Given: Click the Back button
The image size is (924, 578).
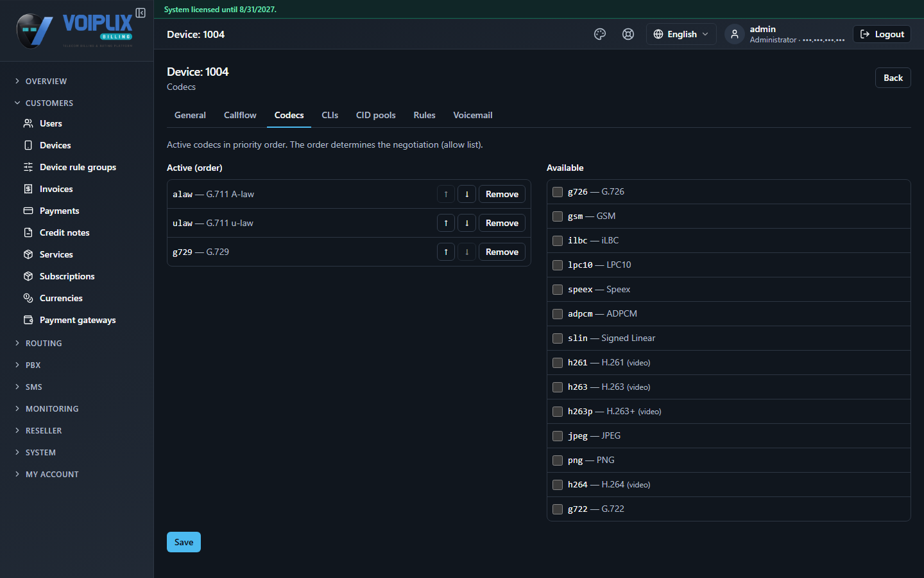Looking at the screenshot, I should [x=893, y=78].
